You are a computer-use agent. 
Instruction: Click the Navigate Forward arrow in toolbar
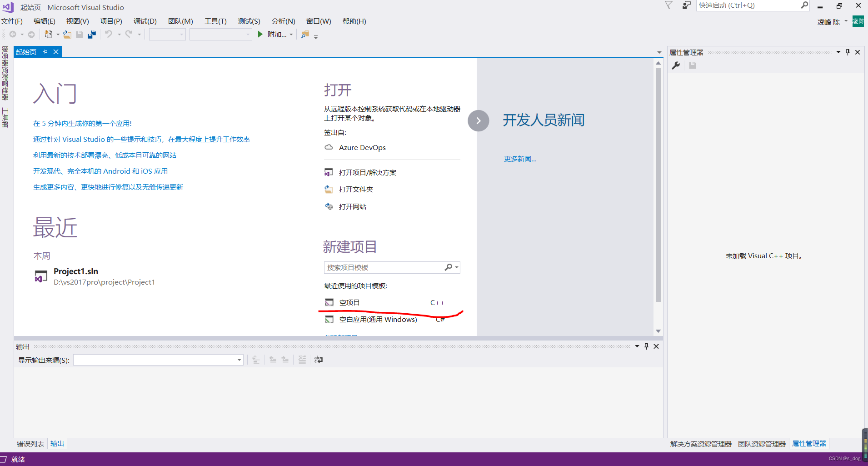pyautogui.click(x=31, y=35)
